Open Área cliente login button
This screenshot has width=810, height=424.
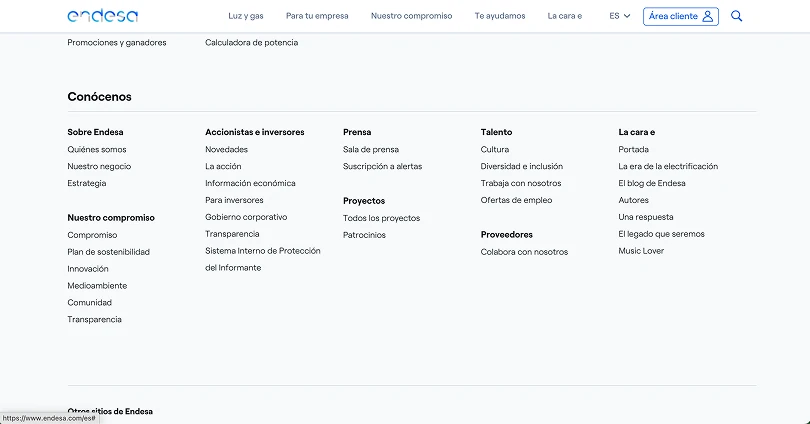pos(681,16)
